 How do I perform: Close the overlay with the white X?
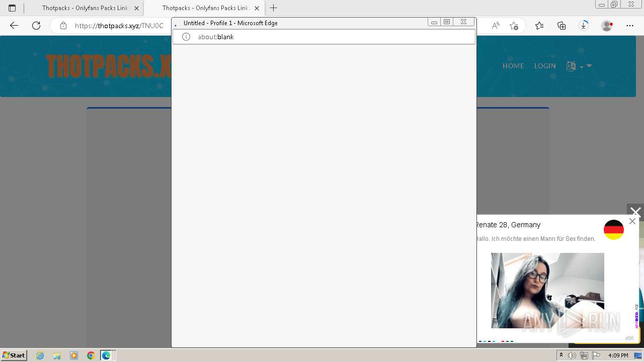(x=635, y=212)
